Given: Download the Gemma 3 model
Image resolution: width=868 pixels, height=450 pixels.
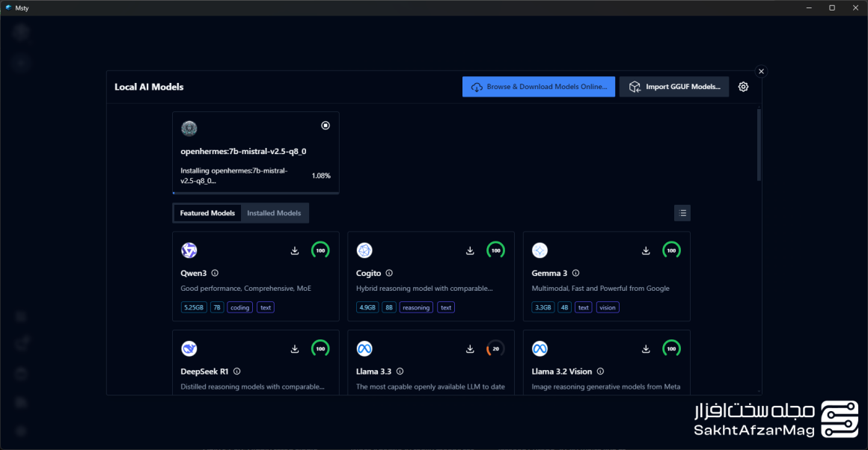Looking at the screenshot, I should (646, 250).
